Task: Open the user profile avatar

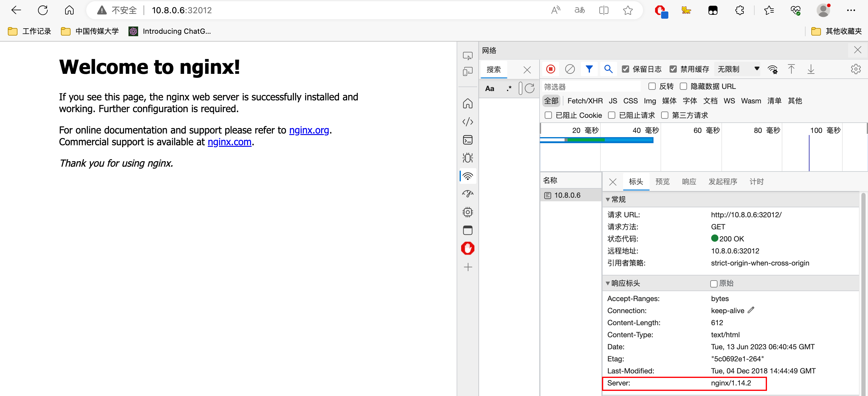Action: pos(823,10)
